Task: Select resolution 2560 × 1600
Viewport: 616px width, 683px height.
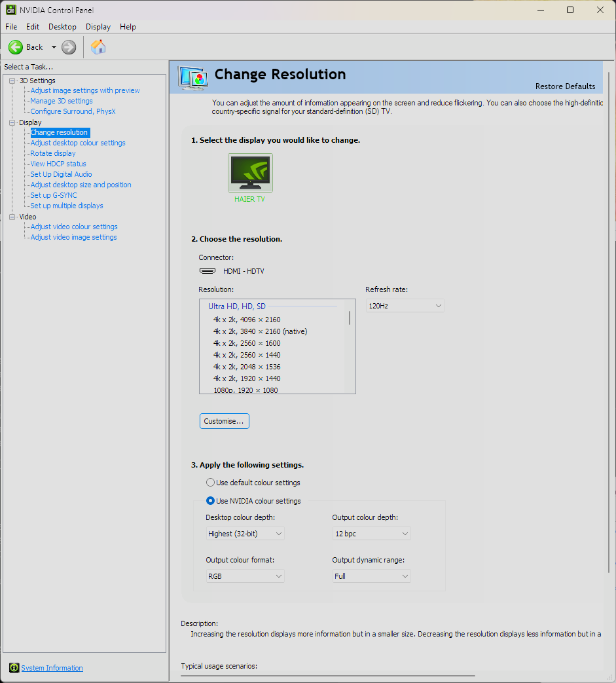Action: click(x=247, y=343)
